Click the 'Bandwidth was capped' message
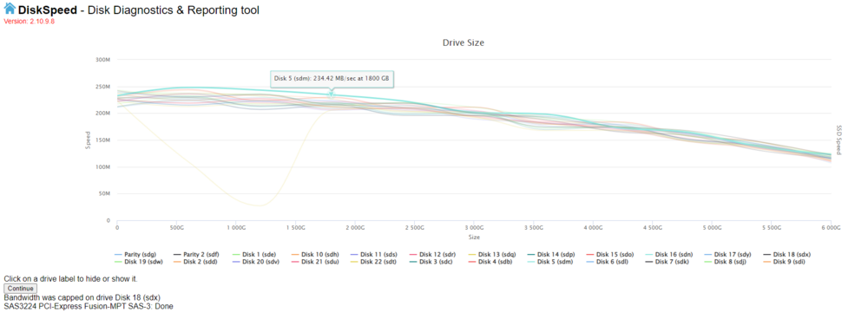 (x=82, y=297)
